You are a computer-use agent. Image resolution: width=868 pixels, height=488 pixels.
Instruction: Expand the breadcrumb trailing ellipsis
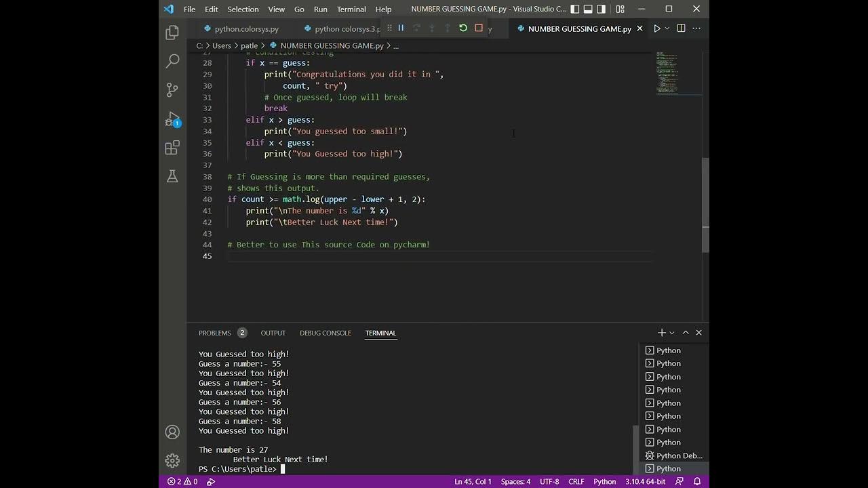coord(396,46)
